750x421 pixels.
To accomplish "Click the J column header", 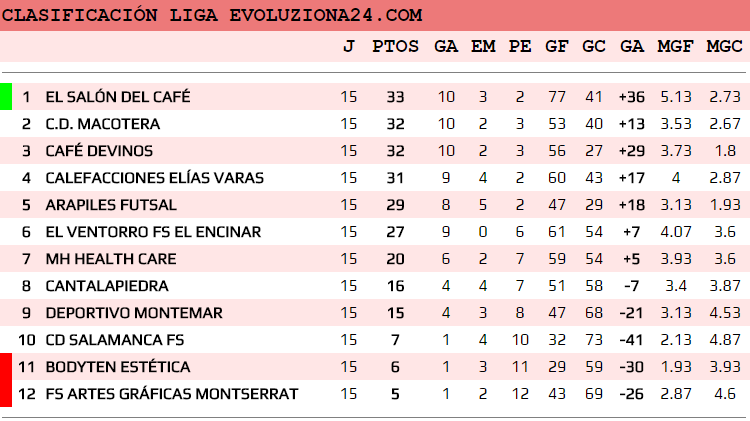I will pyautogui.click(x=348, y=46).
